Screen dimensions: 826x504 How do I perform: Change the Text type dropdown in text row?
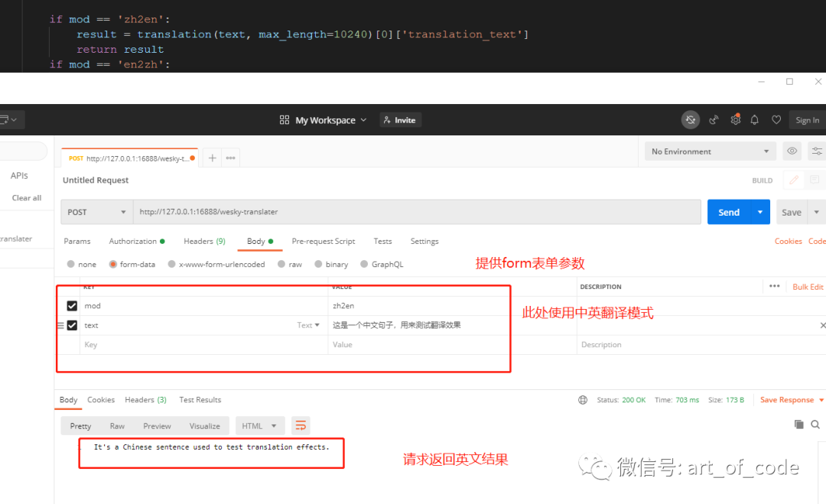click(308, 326)
